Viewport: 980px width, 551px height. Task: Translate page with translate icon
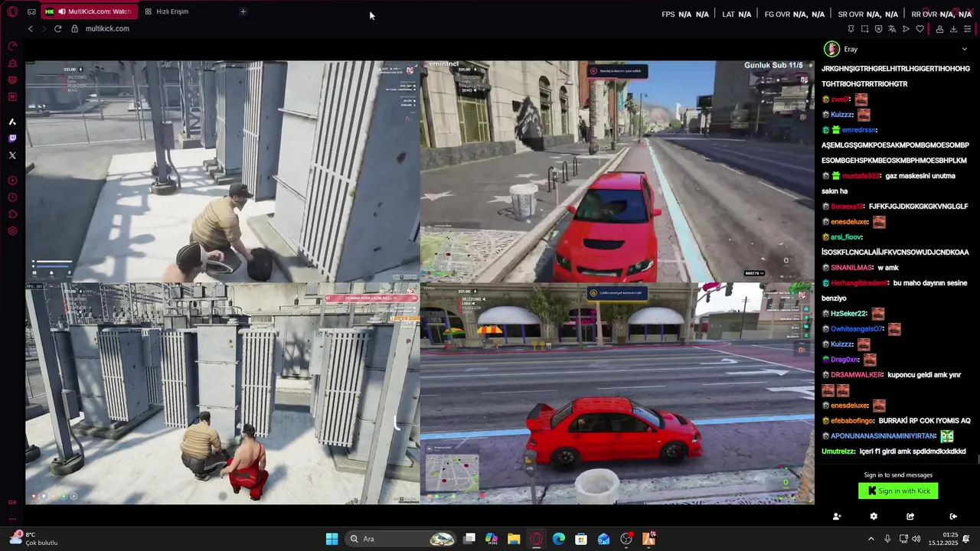[x=892, y=29]
